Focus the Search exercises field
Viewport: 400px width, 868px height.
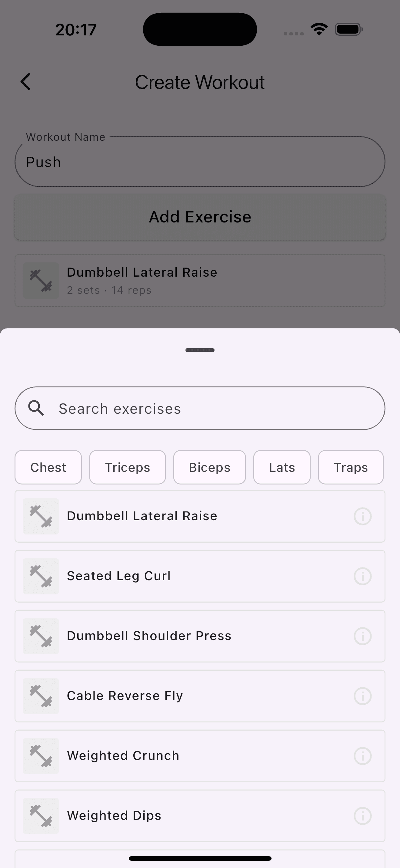tap(200, 408)
